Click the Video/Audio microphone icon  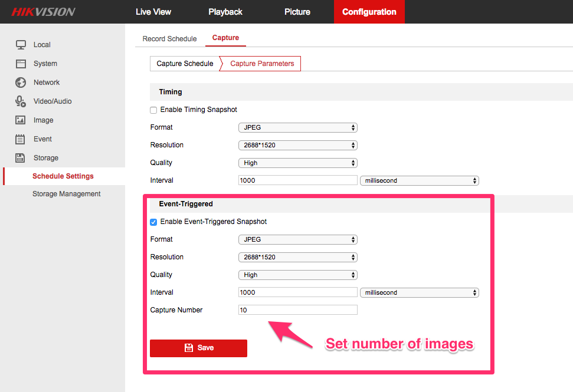(x=21, y=101)
